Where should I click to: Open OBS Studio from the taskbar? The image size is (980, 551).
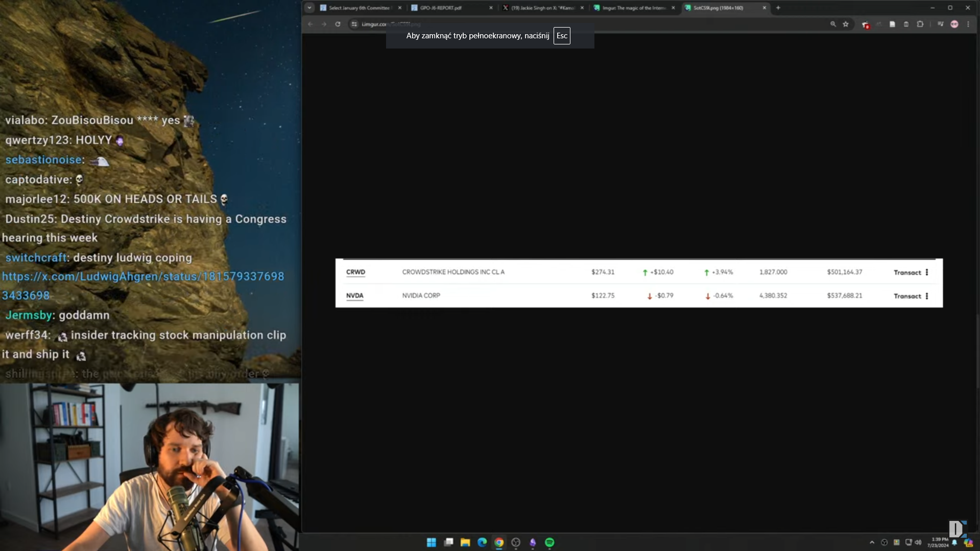pos(516,542)
